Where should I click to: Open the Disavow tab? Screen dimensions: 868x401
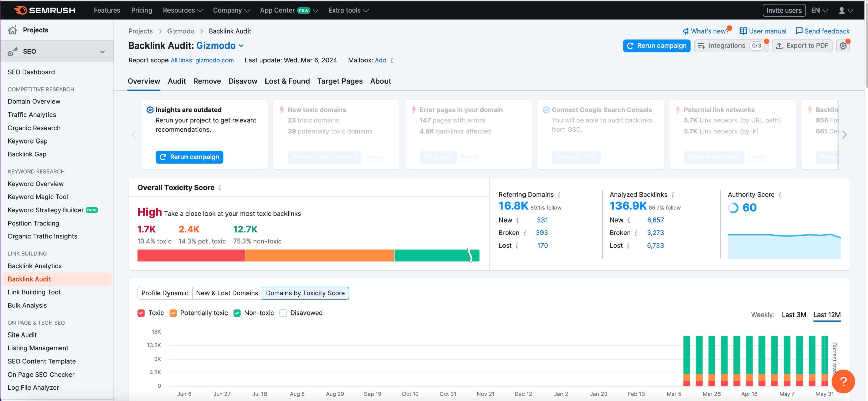243,81
